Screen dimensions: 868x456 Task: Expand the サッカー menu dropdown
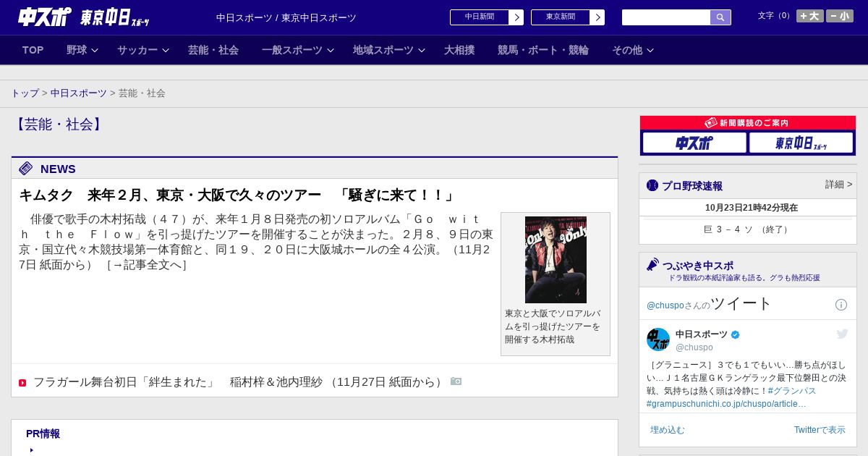[x=143, y=50]
